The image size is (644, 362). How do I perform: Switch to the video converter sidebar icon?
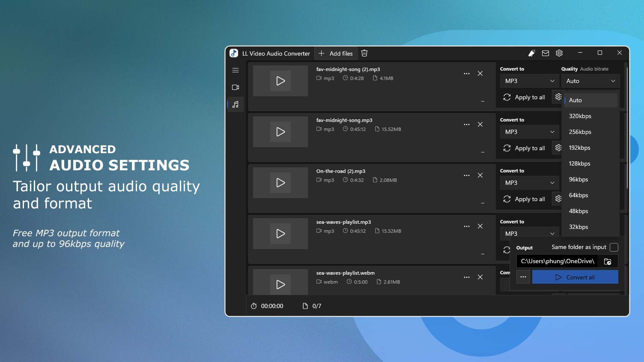(236, 87)
